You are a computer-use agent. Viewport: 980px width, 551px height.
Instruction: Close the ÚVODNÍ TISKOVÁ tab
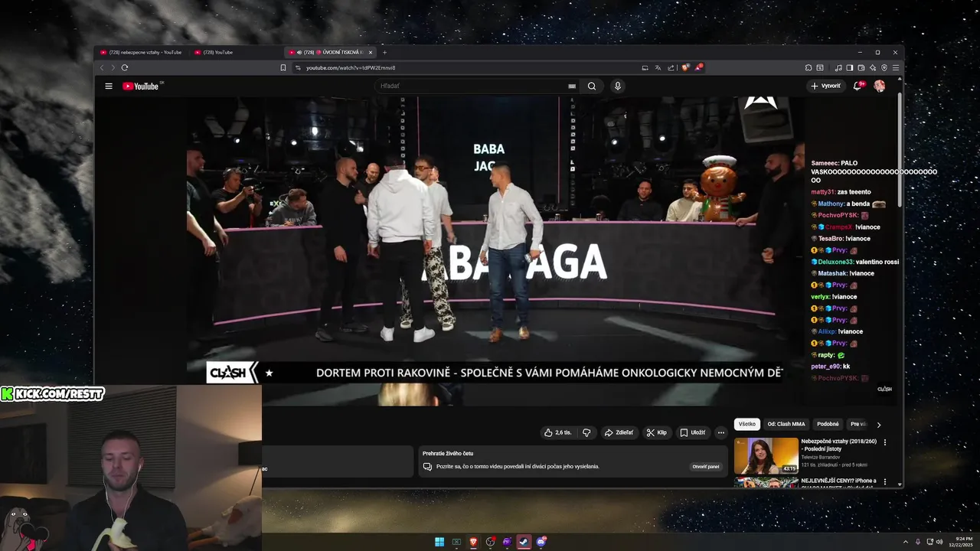pos(371,52)
